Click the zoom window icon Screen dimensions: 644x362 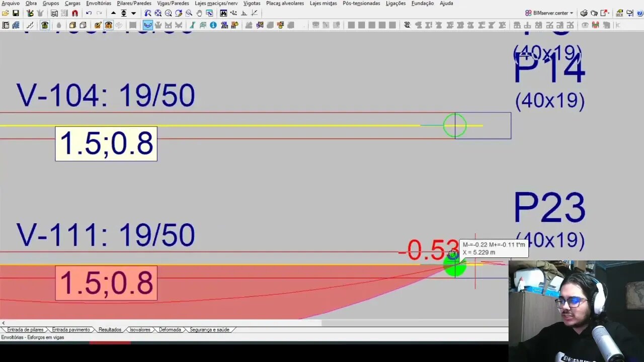189,13
